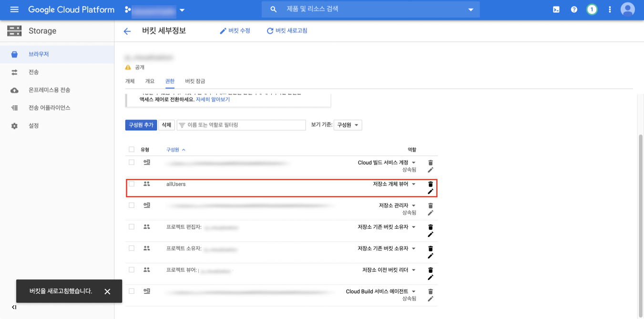Open role dropdown Cloud 빌드 서비스 계정

pos(387,163)
